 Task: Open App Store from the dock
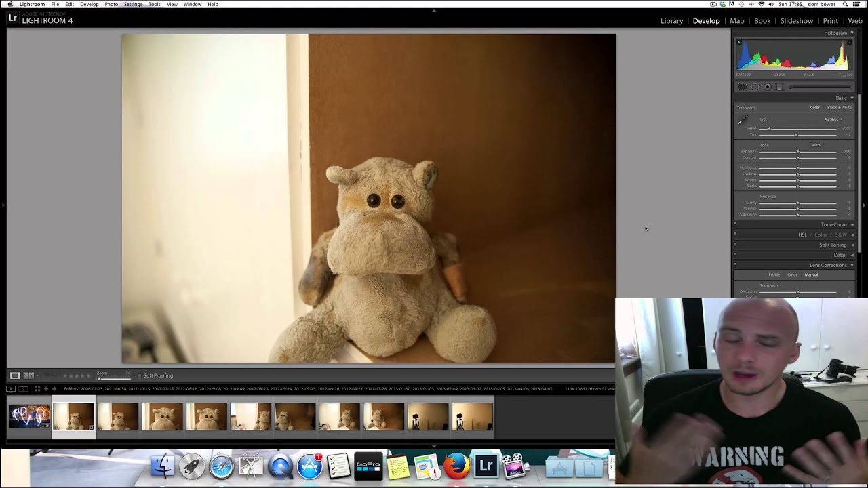pos(309,466)
